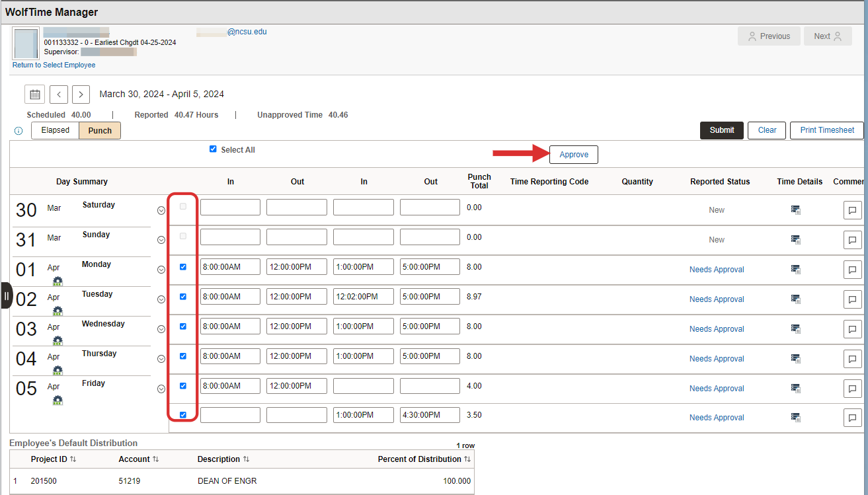The image size is (868, 495).
Task: Switch to the Elapsed tab
Action: [56, 130]
